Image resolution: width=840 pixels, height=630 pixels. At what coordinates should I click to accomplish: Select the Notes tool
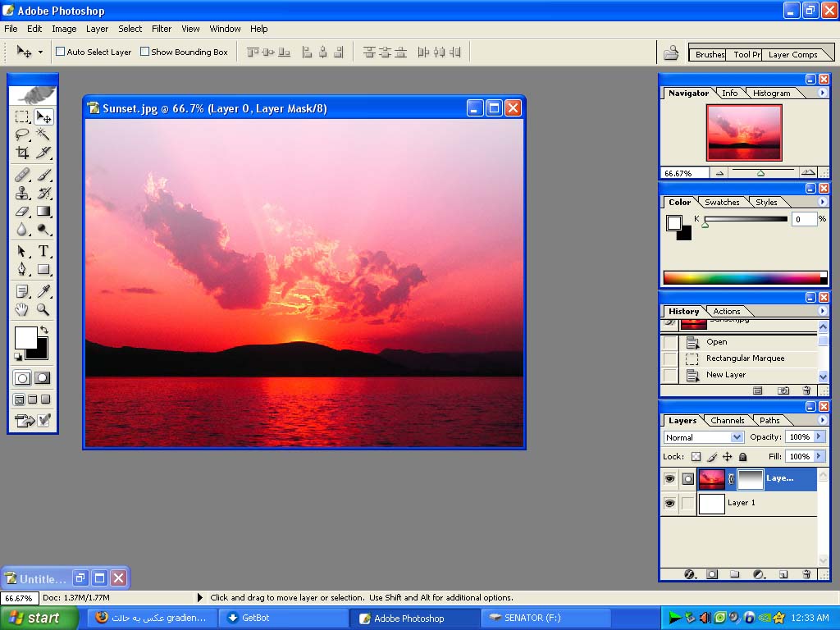click(x=22, y=291)
